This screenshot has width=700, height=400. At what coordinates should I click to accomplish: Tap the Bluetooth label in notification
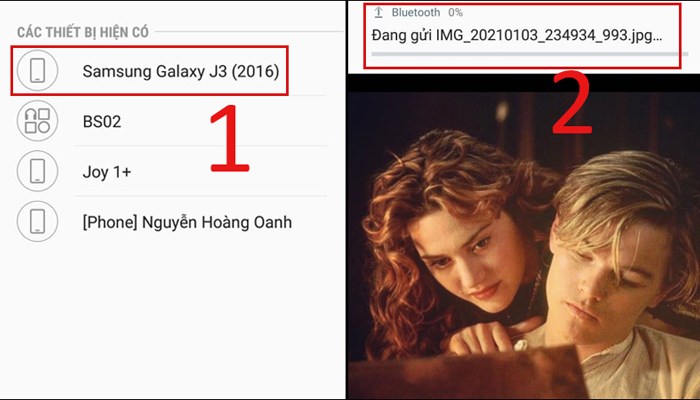416,12
